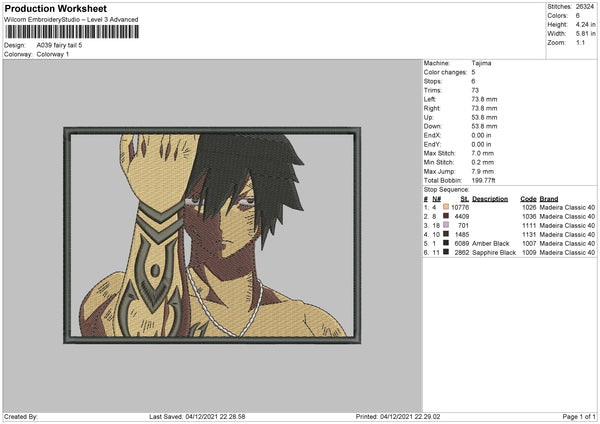Click the 'Stop Sequence:' heading

click(x=446, y=189)
